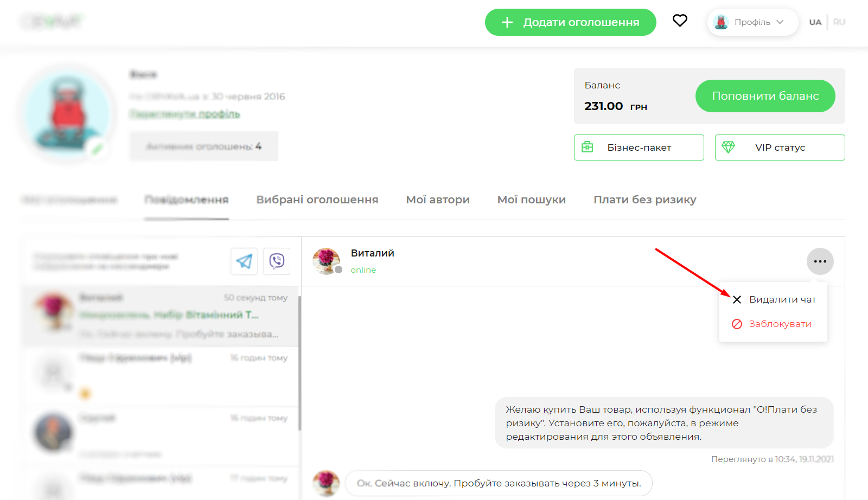
Task: Click the heart favorites icon in header
Action: tap(680, 21)
